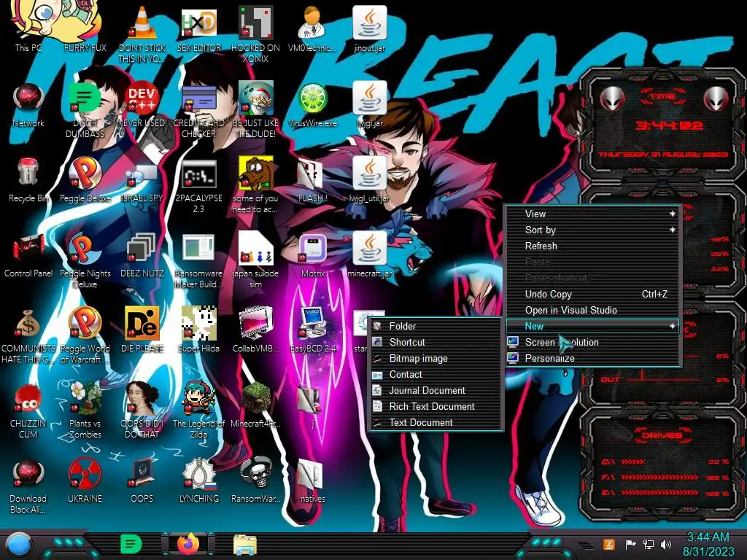Choose Refresh in context menu

592,246
